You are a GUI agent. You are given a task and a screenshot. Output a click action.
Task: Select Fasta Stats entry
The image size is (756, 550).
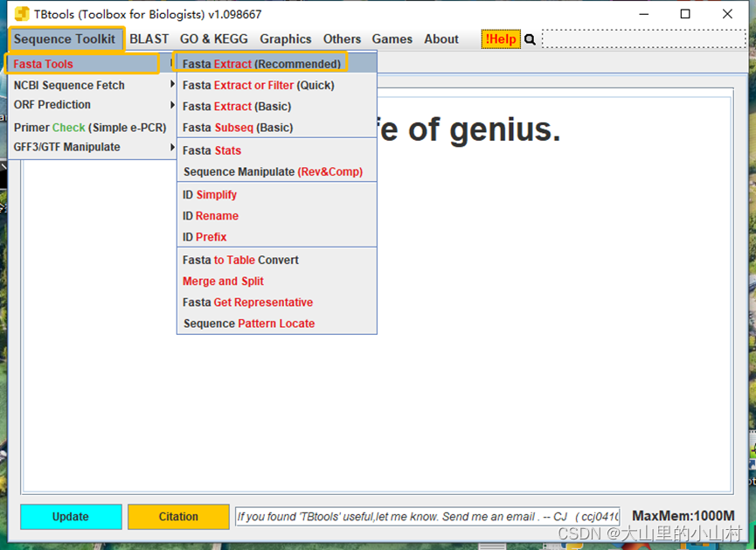coord(277,150)
